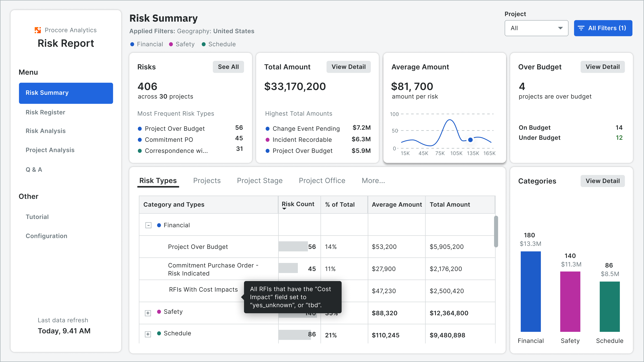The image size is (644, 362).
Task: Open the Configuration page
Action: [46, 236]
